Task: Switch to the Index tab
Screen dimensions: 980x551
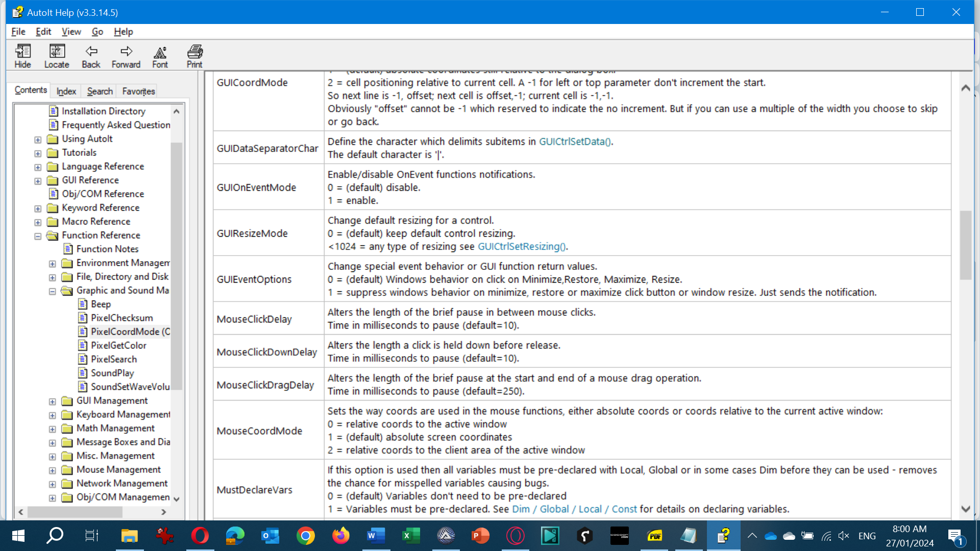Action: 66,91
